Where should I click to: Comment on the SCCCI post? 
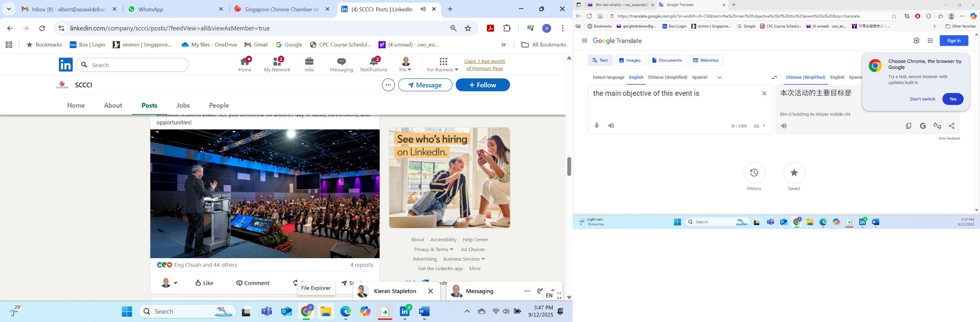pos(253,283)
